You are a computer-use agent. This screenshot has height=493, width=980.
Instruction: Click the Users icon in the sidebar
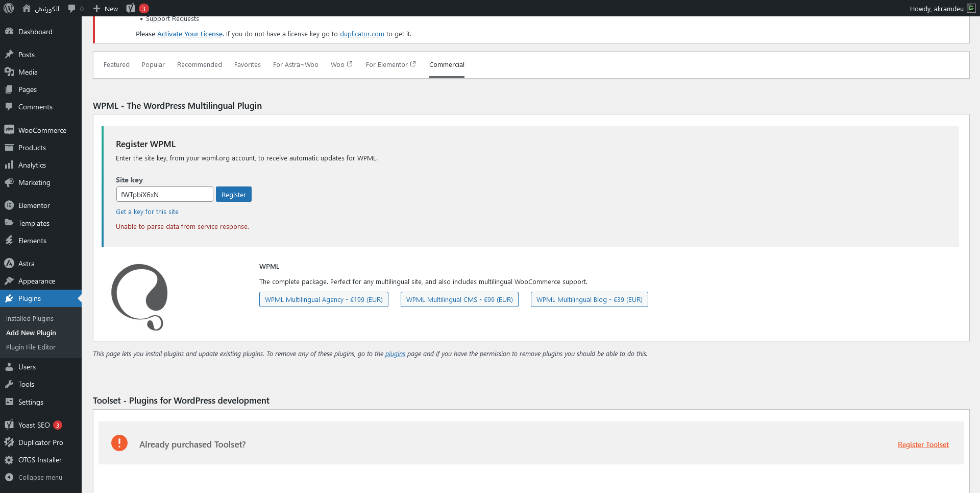[9, 366]
